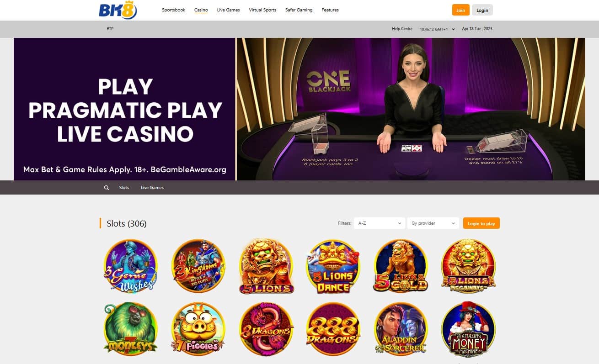Viewport: 599px width, 364px height.
Task: Open the Virtual Sports menu item
Action: 262,10
